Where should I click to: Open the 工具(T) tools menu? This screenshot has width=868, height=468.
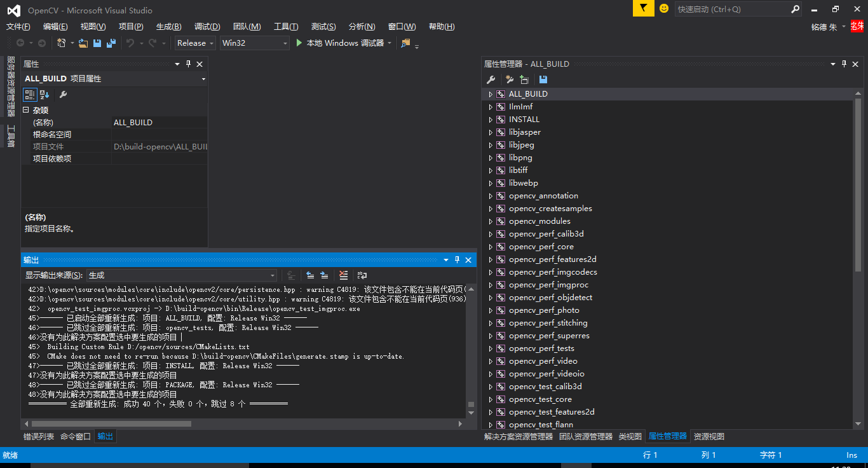(x=286, y=27)
